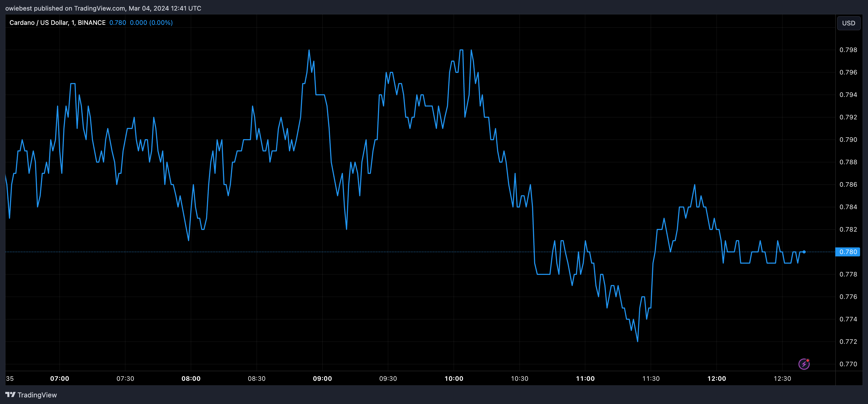Click the blue dot at the line's end
This screenshot has width=868, height=404.
coord(804,252)
